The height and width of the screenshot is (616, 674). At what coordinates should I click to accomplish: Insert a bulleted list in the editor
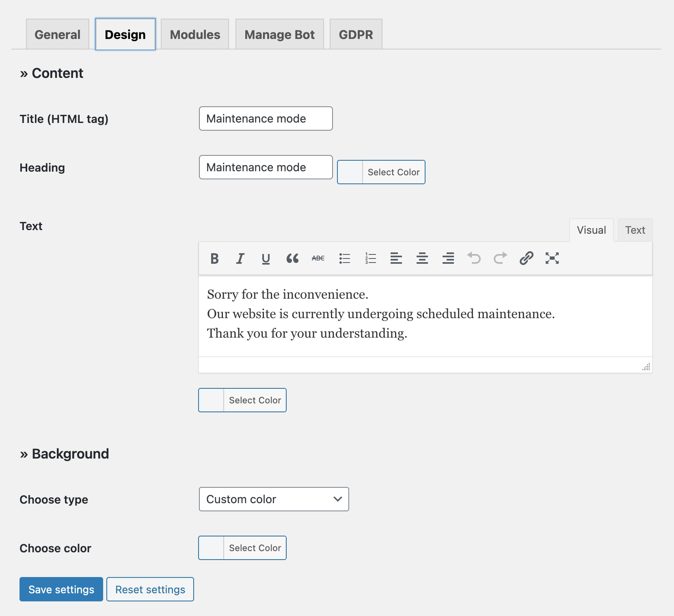click(344, 258)
